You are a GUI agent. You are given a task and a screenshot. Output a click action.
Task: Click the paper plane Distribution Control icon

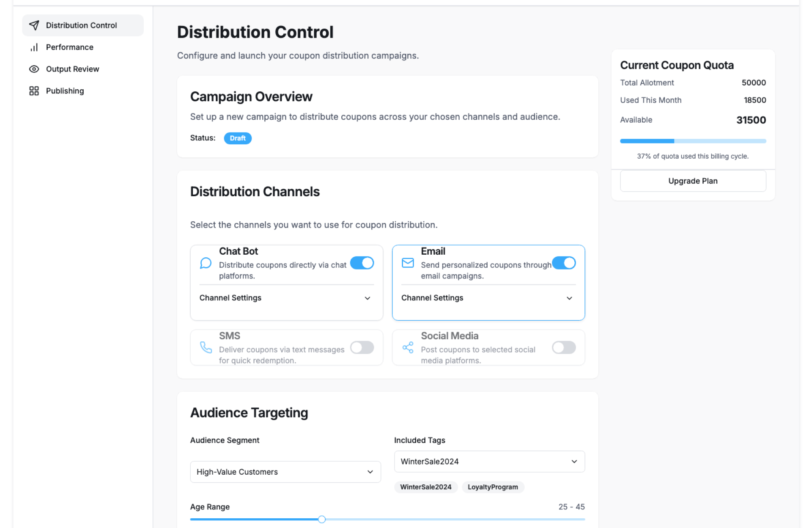coord(34,25)
